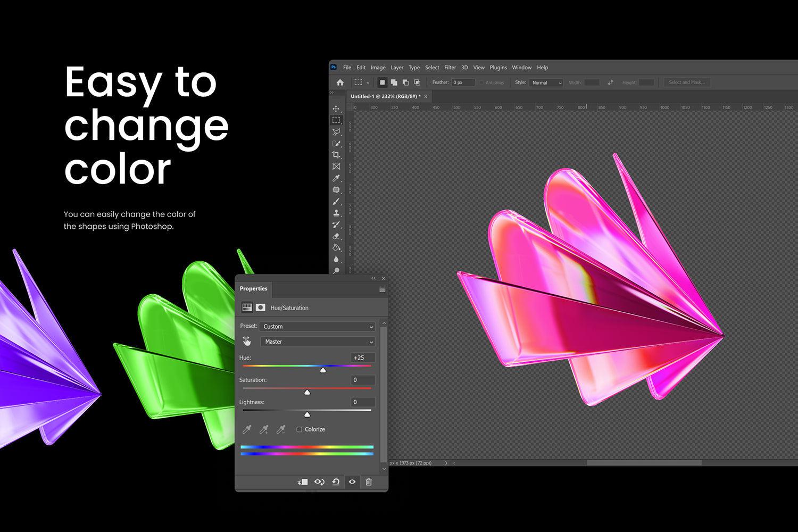Pick the Eyedropper tool
The width and height of the screenshot is (798, 532).
click(x=336, y=178)
